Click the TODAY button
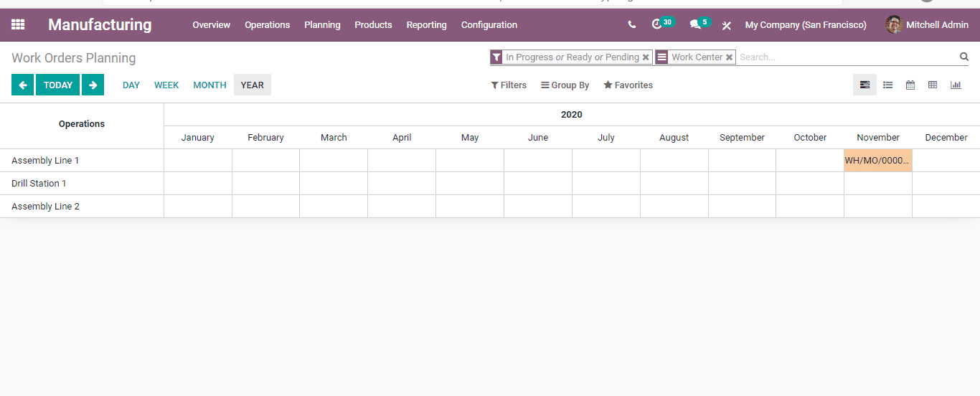The width and height of the screenshot is (980, 396). 57,85
